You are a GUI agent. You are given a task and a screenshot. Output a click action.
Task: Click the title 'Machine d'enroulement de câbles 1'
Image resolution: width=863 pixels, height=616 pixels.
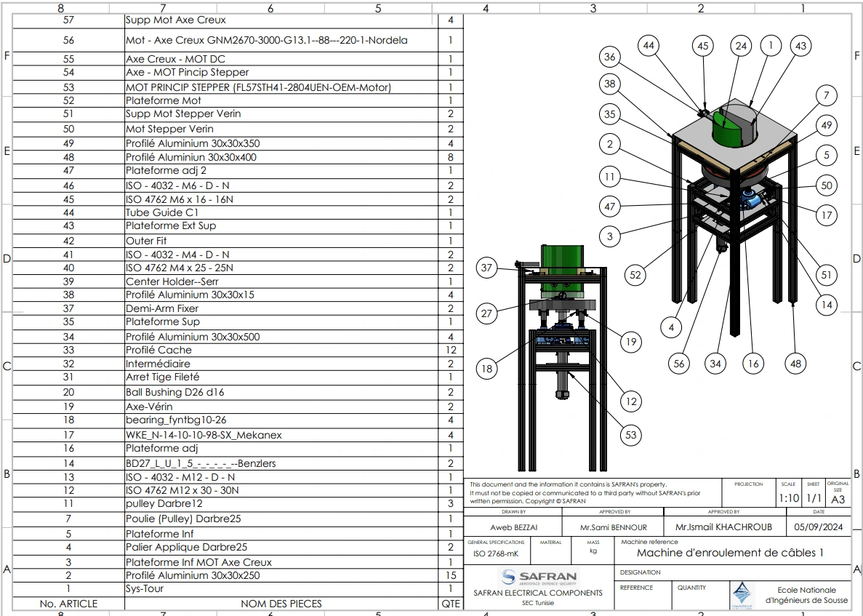click(731, 553)
